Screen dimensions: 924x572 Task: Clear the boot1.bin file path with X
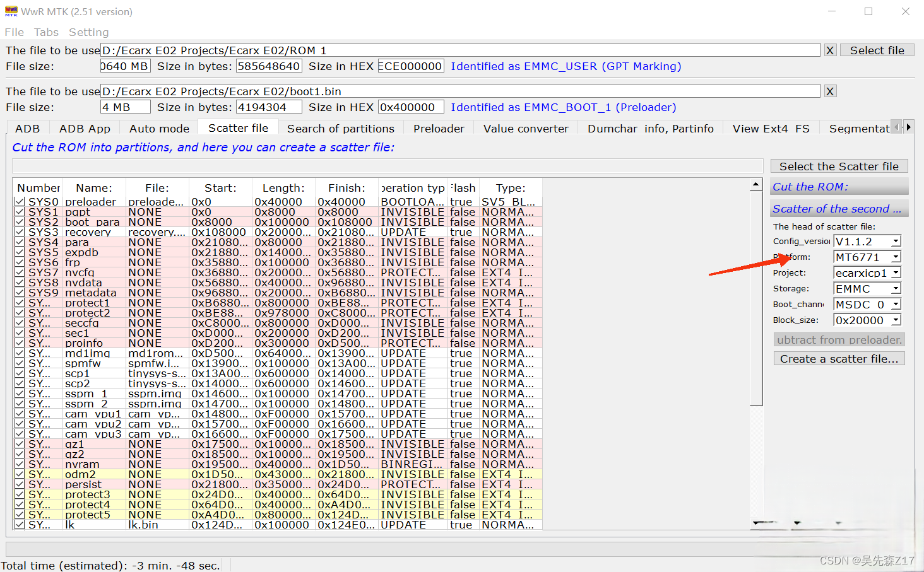tap(830, 91)
